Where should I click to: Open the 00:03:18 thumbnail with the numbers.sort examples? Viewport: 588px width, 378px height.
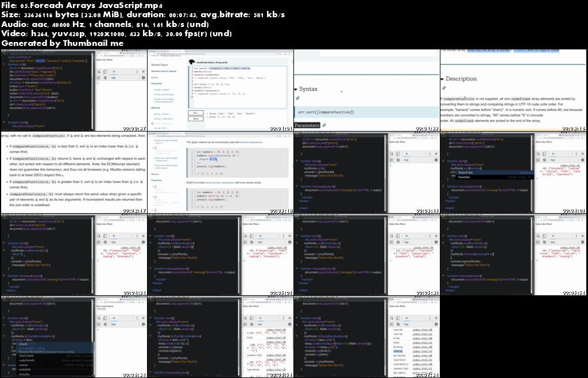pyautogui.click(x=220, y=172)
